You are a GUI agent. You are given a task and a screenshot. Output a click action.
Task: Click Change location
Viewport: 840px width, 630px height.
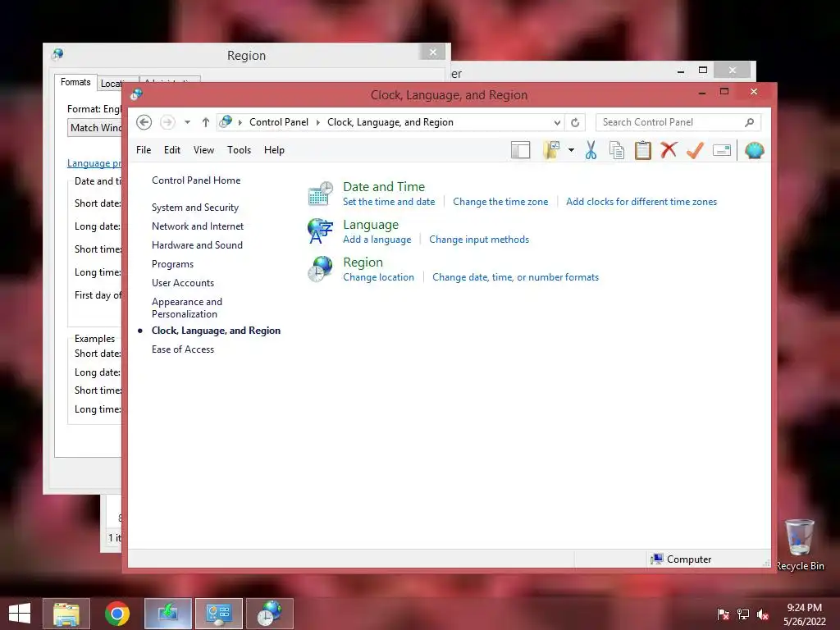(x=378, y=277)
